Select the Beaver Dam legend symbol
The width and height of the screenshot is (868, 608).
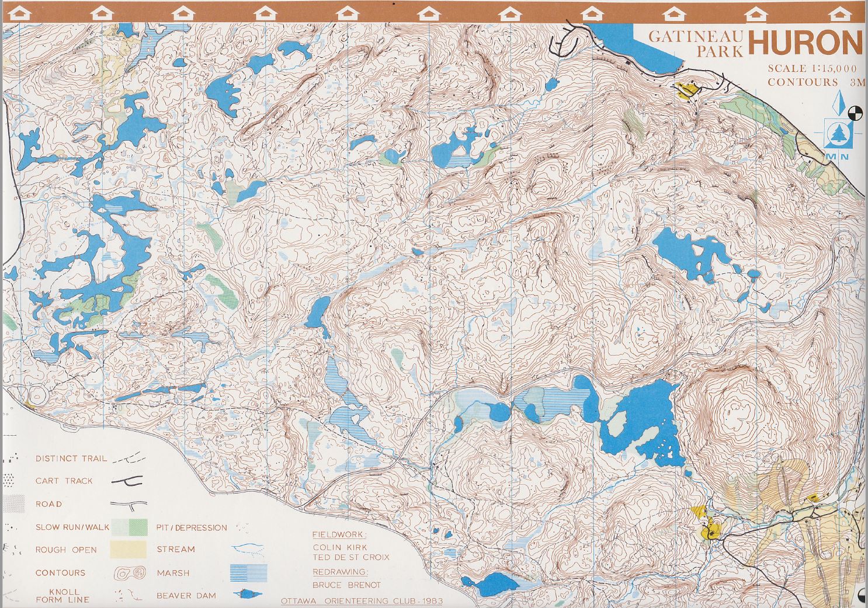(x=248, y=595)
